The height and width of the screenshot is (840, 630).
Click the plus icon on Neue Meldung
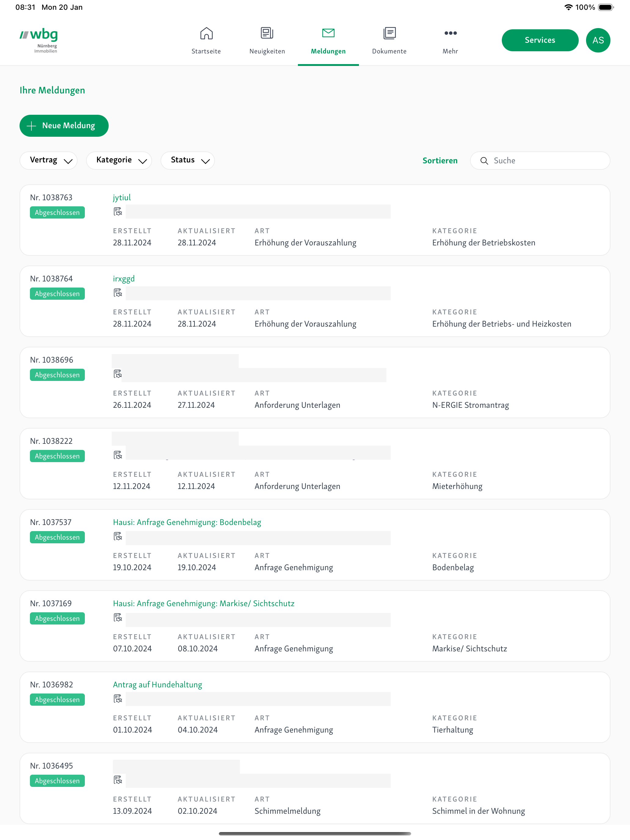click(31, 126)
